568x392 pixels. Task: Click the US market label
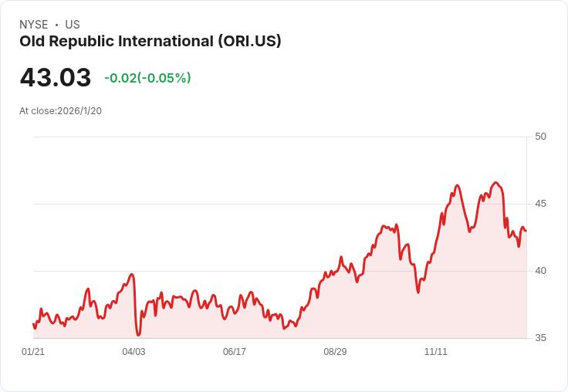73,25
